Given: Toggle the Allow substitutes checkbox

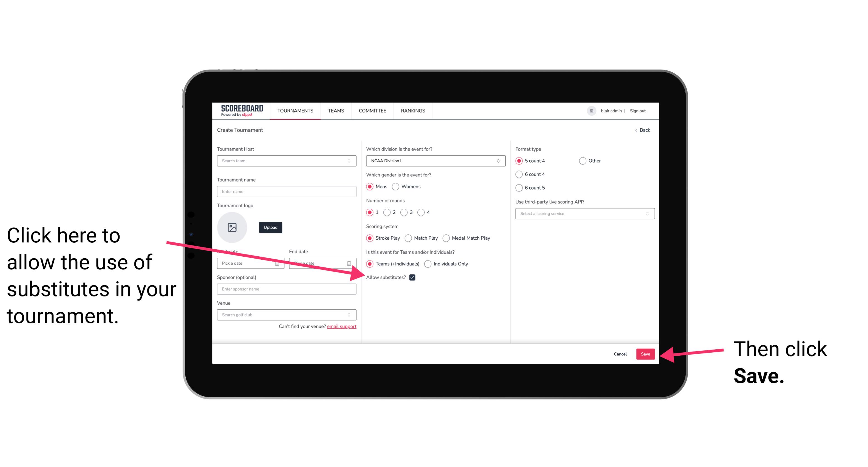Looking at the screenshot, I should tap(413, 277).
